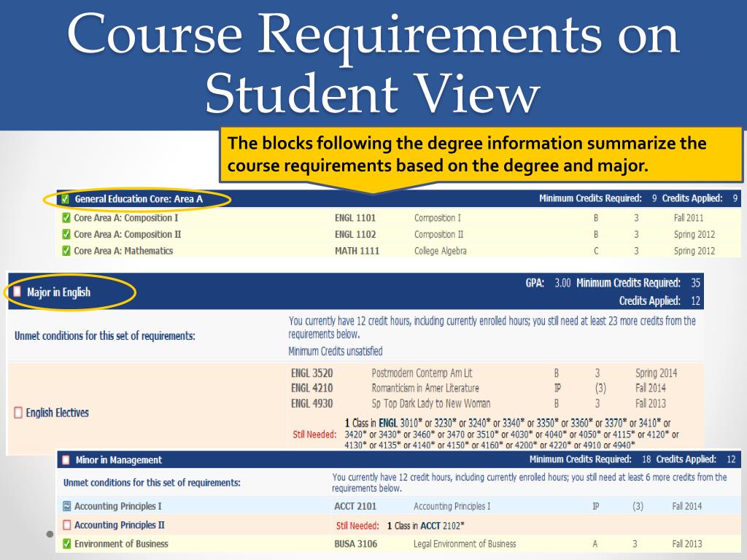Click Minimum Credits unsatisfied message
This screenshot has height=560, width=747.
(x=336, y=351)
